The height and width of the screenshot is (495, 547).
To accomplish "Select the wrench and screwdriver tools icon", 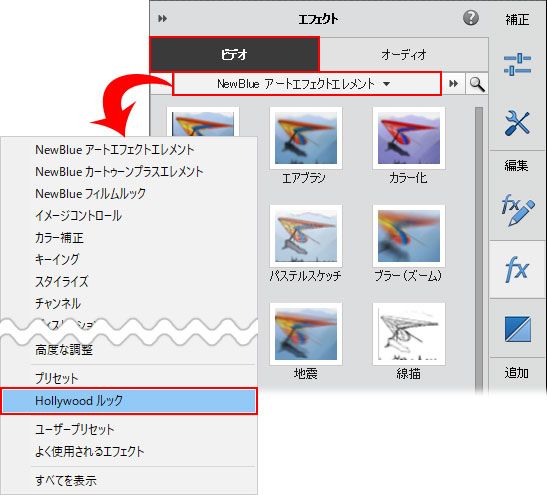I will (x=517, y=123).
